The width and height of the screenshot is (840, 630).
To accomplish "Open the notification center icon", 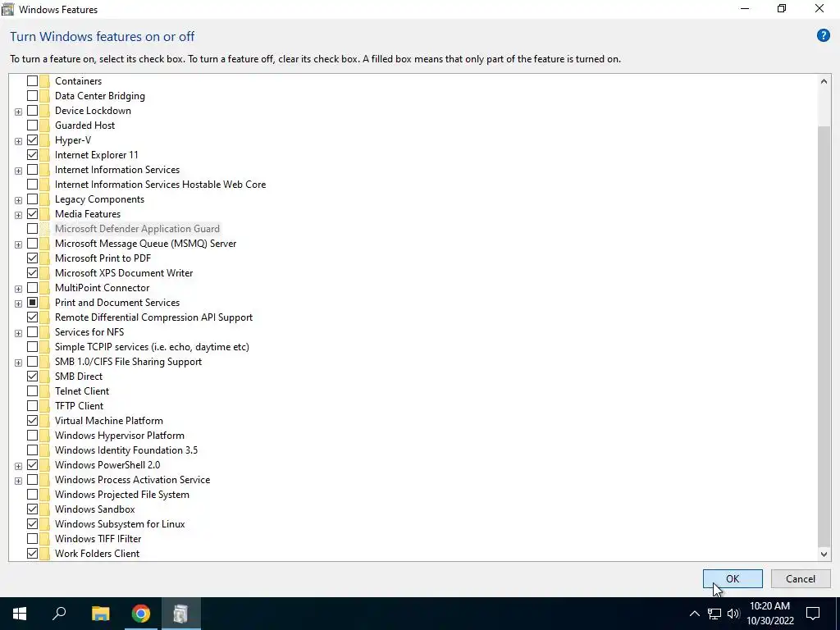I will (x=813, y=614).
